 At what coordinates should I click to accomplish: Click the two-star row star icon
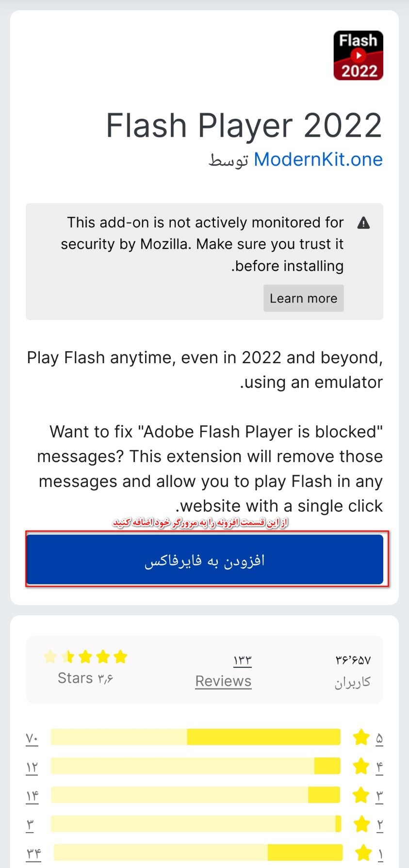coord(362,824)
